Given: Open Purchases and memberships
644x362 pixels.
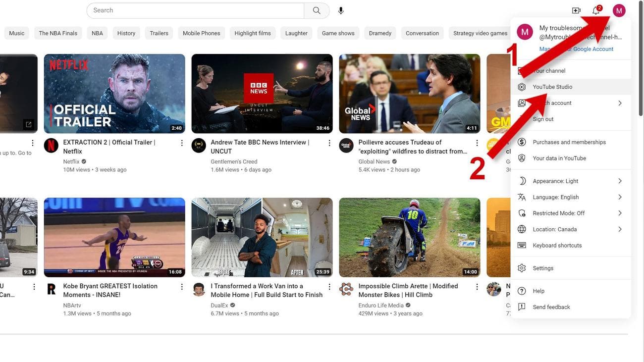Looking at the screenshot, I should pyautogui.click(x=571, y=142).
